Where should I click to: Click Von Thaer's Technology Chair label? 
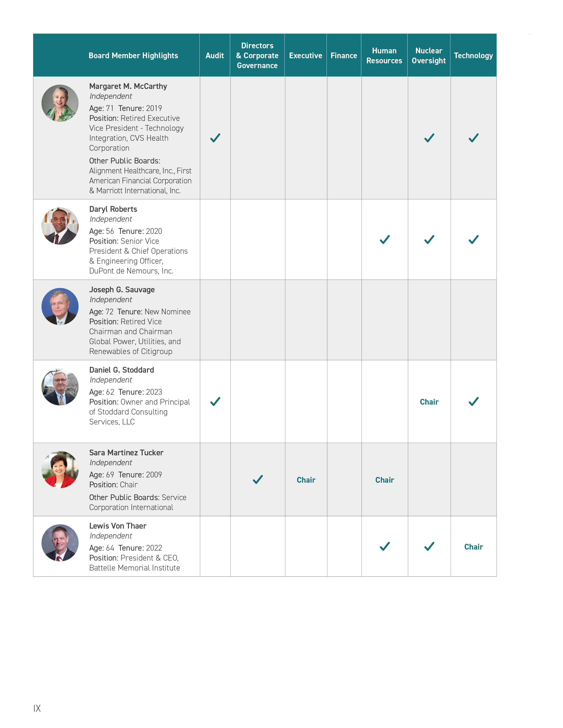(x=473, y=547)
